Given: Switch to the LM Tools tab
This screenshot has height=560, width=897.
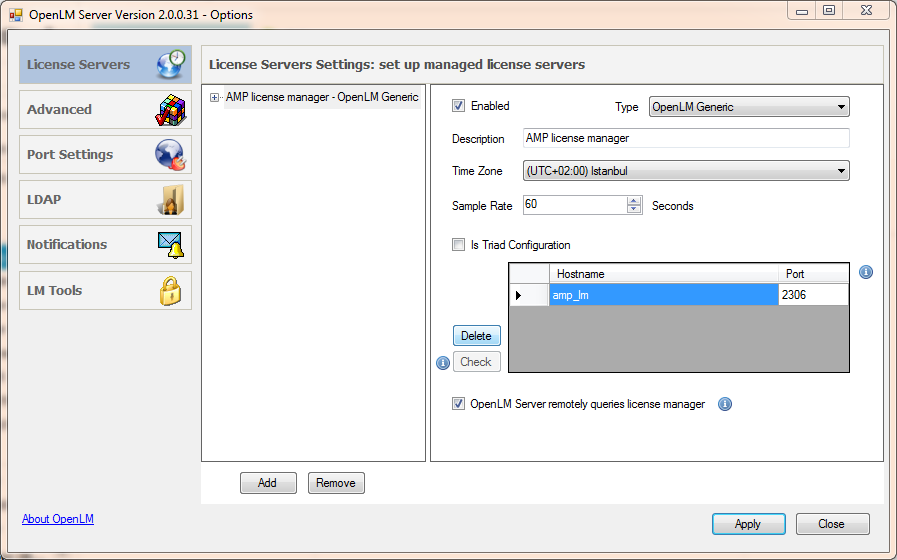Looking at the screenshot, I should pos(105,291).
